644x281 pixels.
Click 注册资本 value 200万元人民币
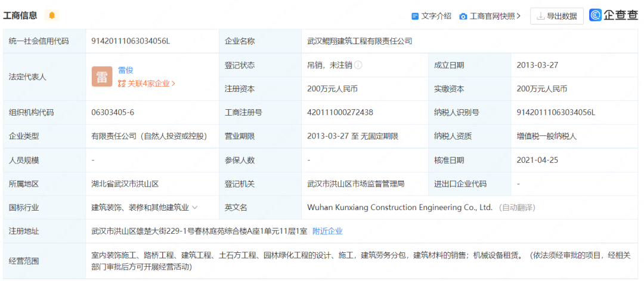(333, 89)
